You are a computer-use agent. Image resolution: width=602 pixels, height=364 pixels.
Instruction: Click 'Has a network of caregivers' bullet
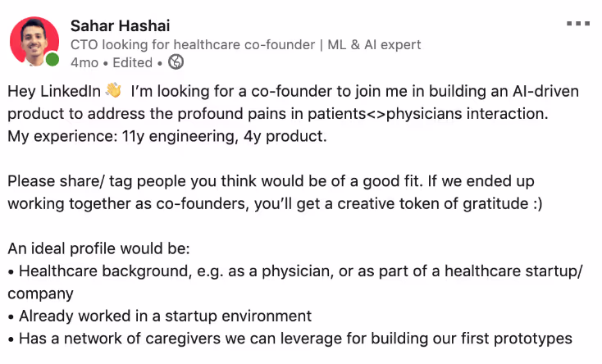pyautogui.click(x=290, y=339)
